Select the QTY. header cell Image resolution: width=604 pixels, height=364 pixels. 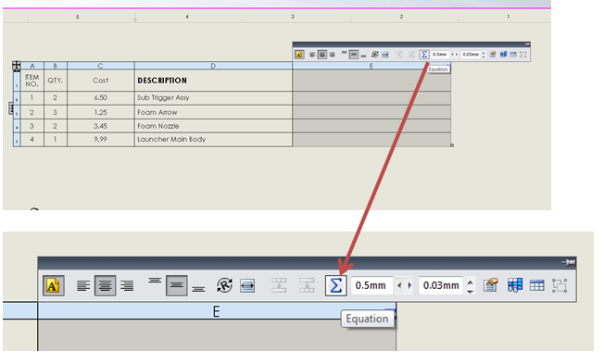point(55,81)
